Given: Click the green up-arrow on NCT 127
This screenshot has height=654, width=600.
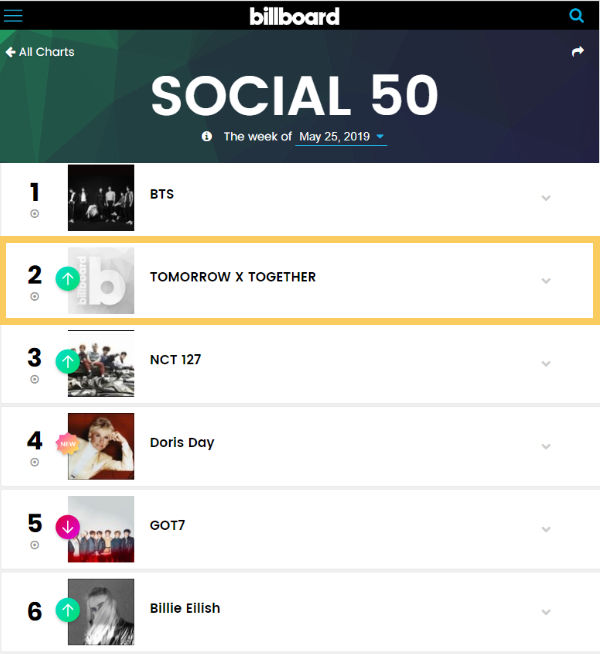Looking at the screenshot, I should point(68,361).
